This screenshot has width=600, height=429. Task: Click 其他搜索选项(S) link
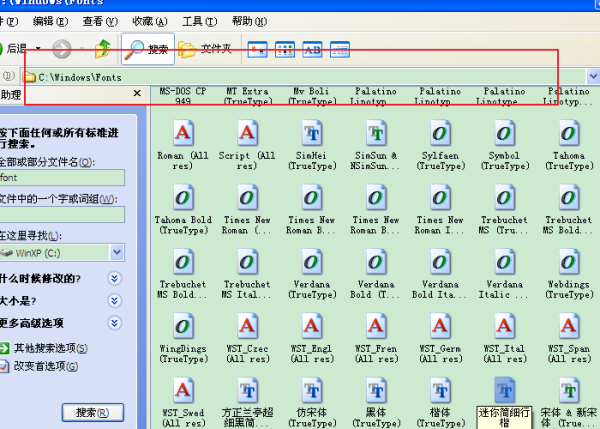click(51, 348)
